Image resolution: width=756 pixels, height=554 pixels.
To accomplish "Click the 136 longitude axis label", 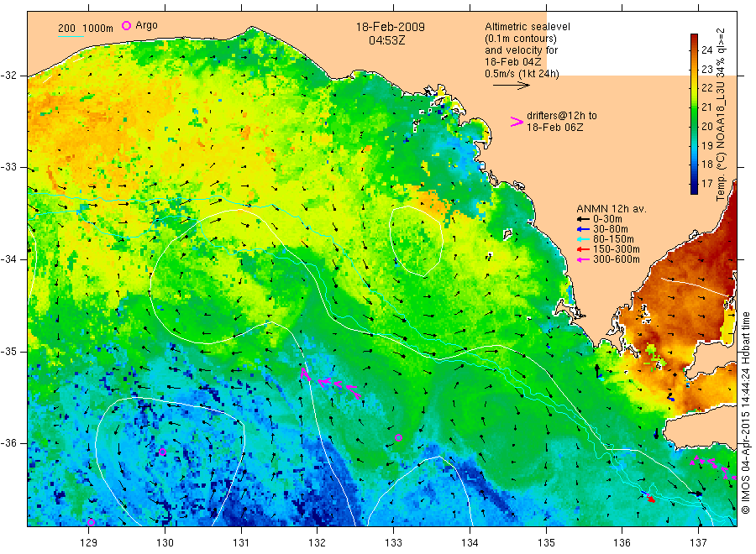I will click(622, 543).
